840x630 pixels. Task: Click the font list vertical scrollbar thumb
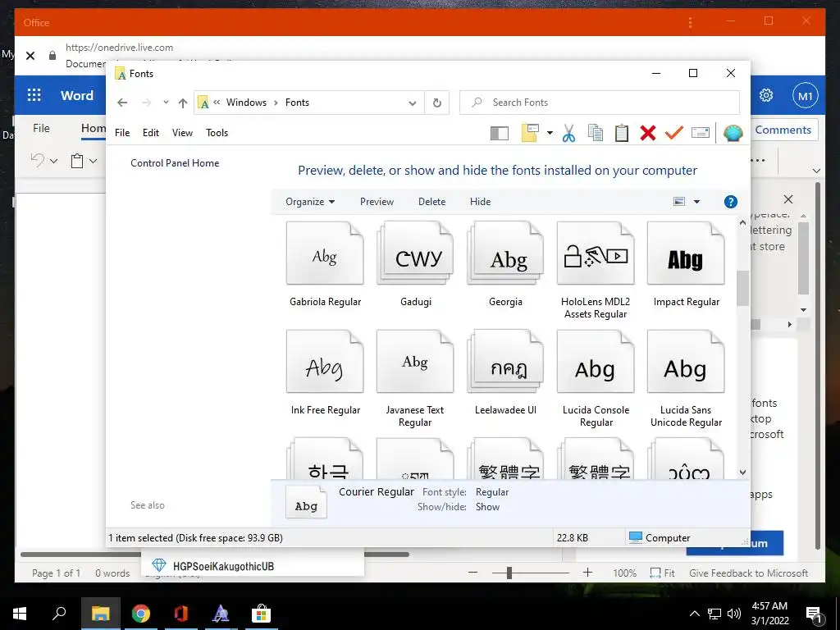pos(742,288)
